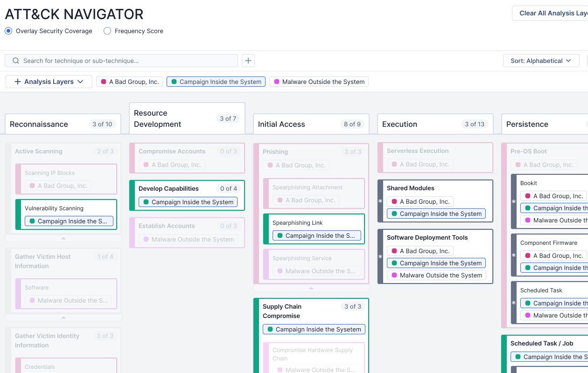Click Campaign tag under Vulnerability Scanning
588x373 pixels.
click(x=69, y=221)
